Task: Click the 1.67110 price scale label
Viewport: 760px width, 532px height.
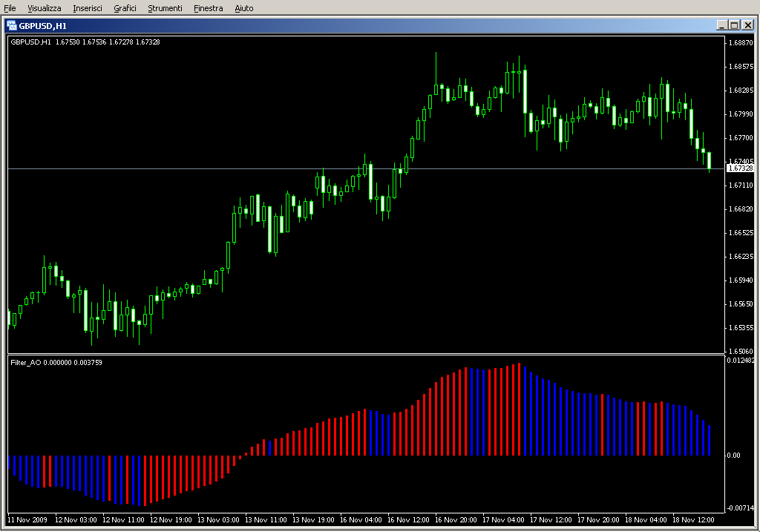Action: coord(741,185)
